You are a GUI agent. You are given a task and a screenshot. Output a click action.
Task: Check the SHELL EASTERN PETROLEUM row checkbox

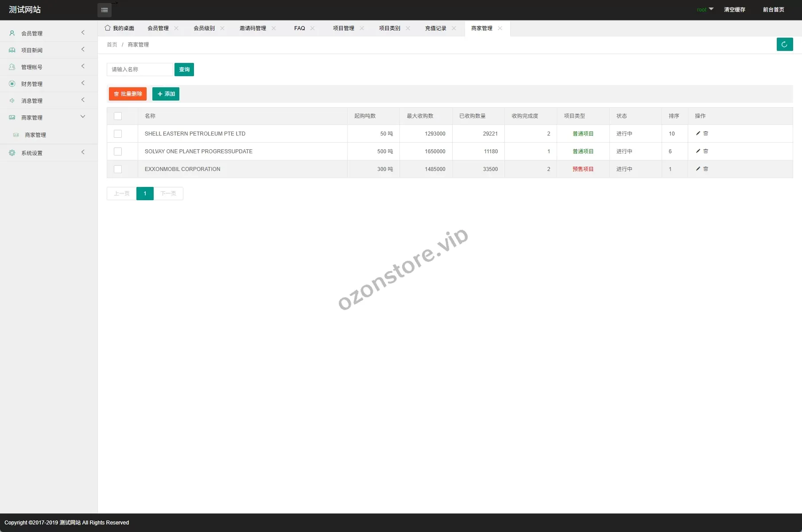click(x=118, y=134)
